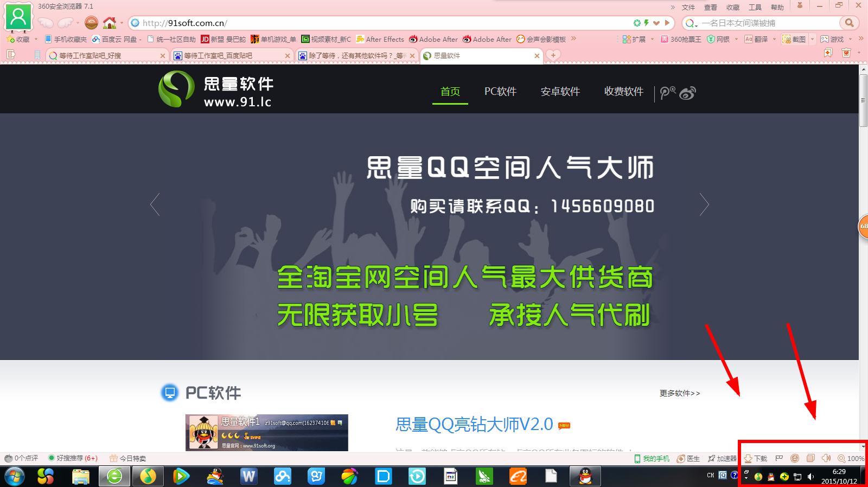
Task: Open the 单机游戏 bookmark
Action: (x=273, y=39)
